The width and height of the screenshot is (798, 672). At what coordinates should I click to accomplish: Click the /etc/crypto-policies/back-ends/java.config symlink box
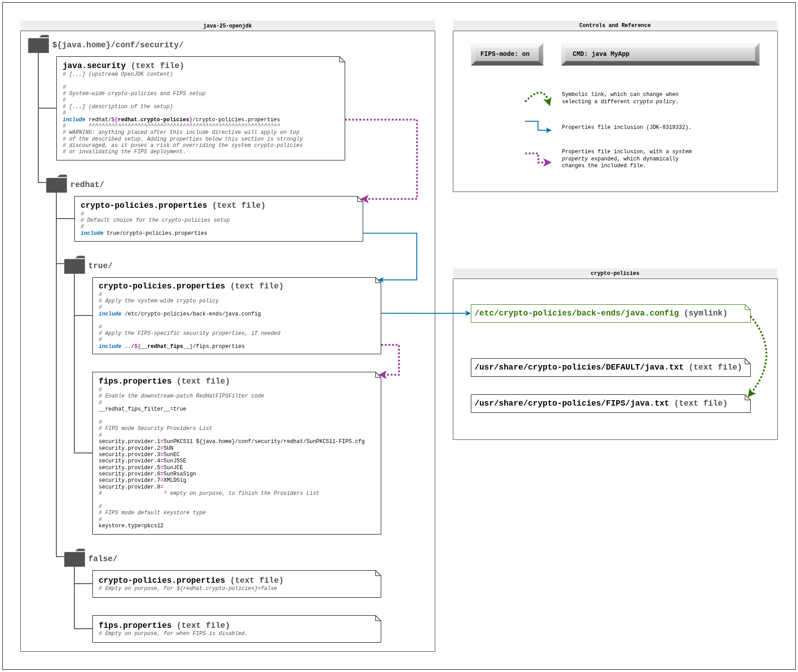coord(611,313)
